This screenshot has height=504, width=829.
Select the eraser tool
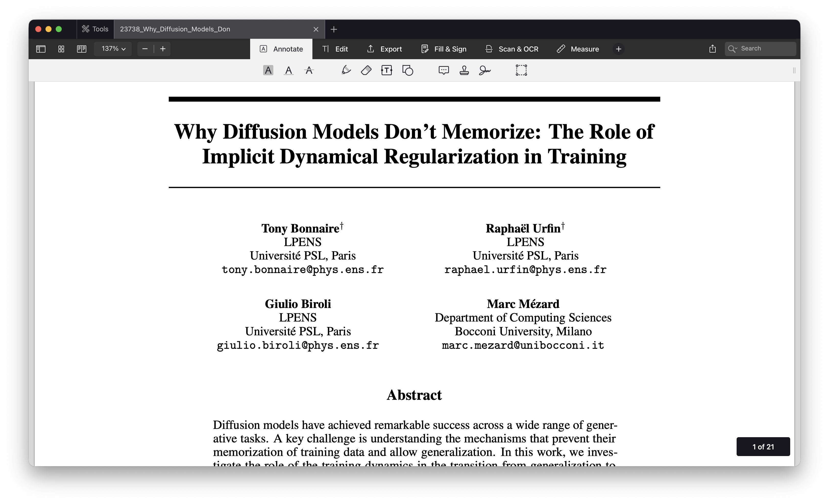(366, 70)
